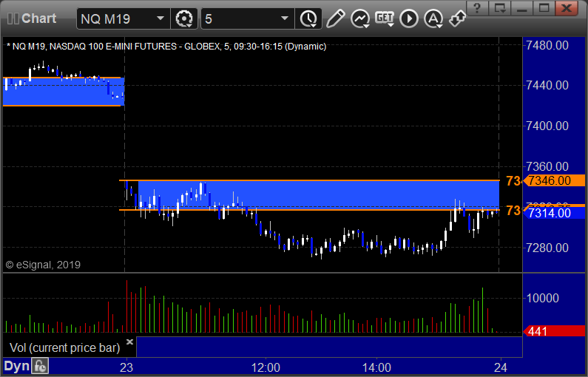The height and width of the screenshot is (377, 588).
Task: Click the blue 7314.00 last price marker
Action: point(553,213)
